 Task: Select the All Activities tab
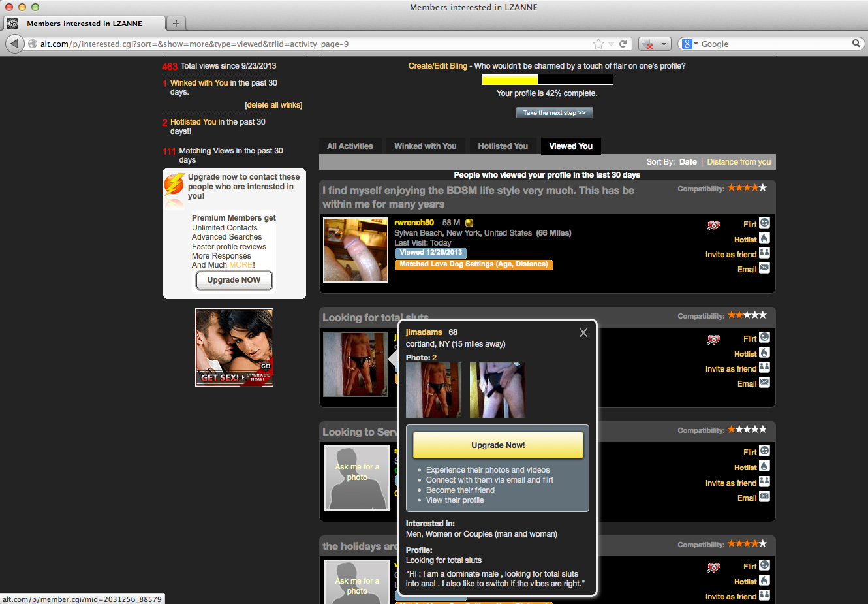click(350, 146)
